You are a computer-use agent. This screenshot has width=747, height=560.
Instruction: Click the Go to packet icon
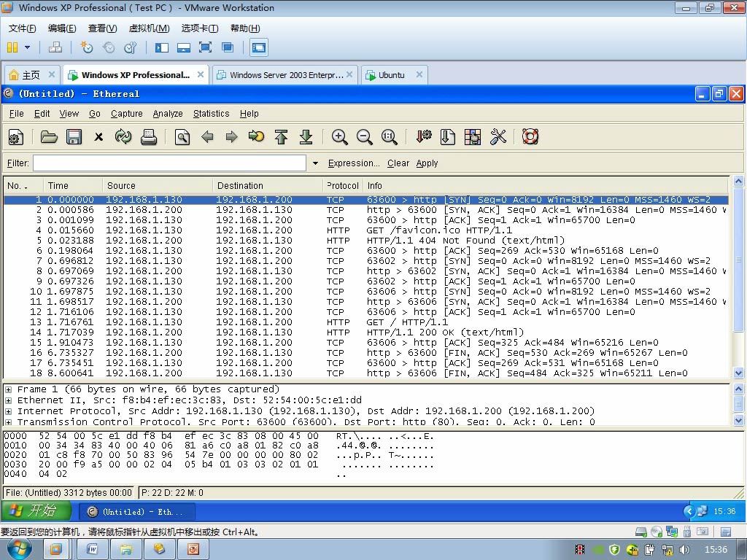256,138
